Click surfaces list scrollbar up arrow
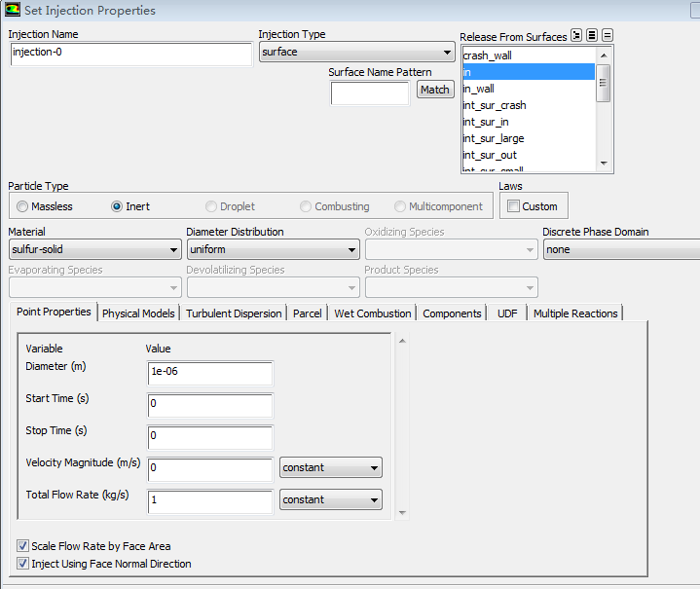The width and height of the screenshot is (700, 589). 604,55
